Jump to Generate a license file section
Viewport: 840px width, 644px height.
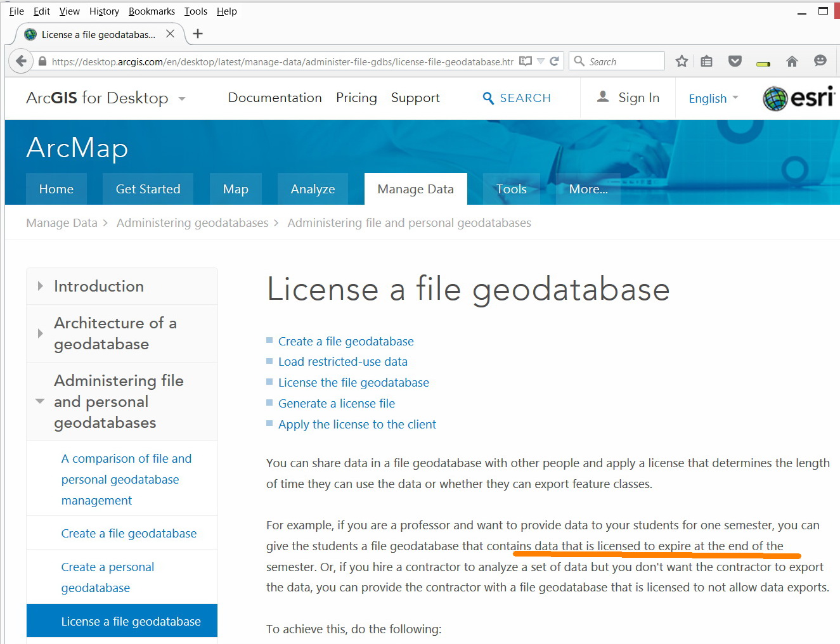[x=337, y=404]
